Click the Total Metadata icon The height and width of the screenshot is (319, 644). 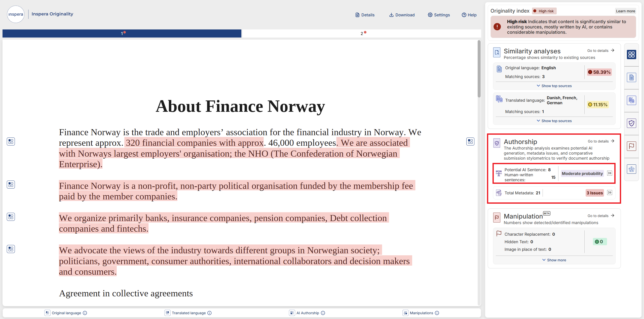[499, 193]
